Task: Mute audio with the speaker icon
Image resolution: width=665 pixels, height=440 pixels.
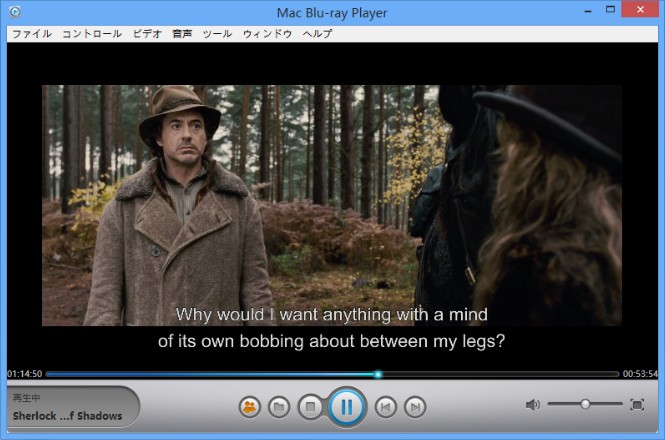Action: coord(532,405)
